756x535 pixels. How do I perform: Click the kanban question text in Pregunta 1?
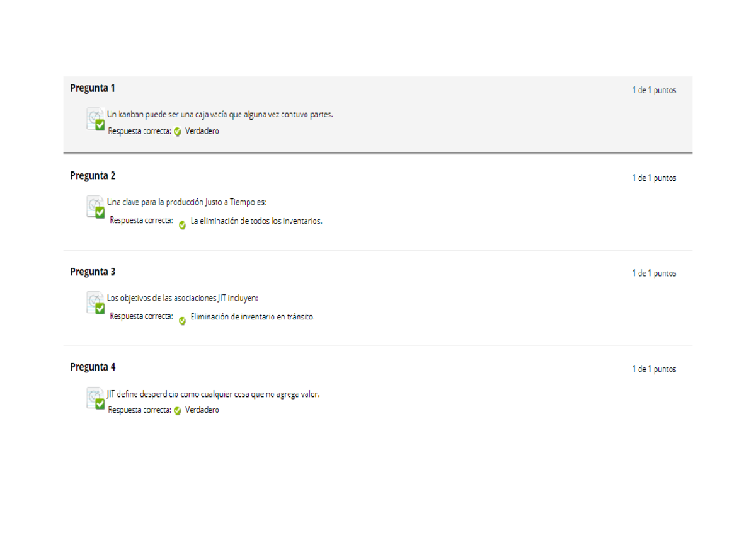pos(220,115)
